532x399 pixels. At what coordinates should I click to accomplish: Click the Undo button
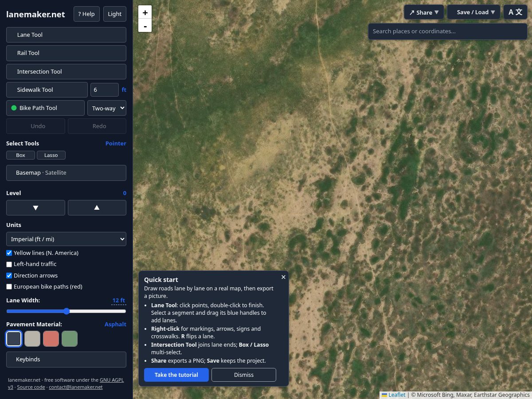click(35, 126)
